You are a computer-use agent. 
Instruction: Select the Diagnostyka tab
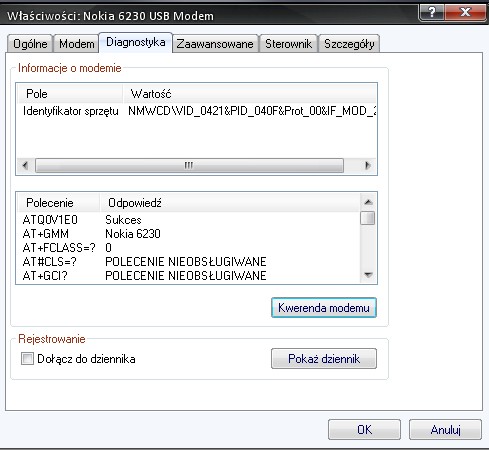(x=136, y=42)
